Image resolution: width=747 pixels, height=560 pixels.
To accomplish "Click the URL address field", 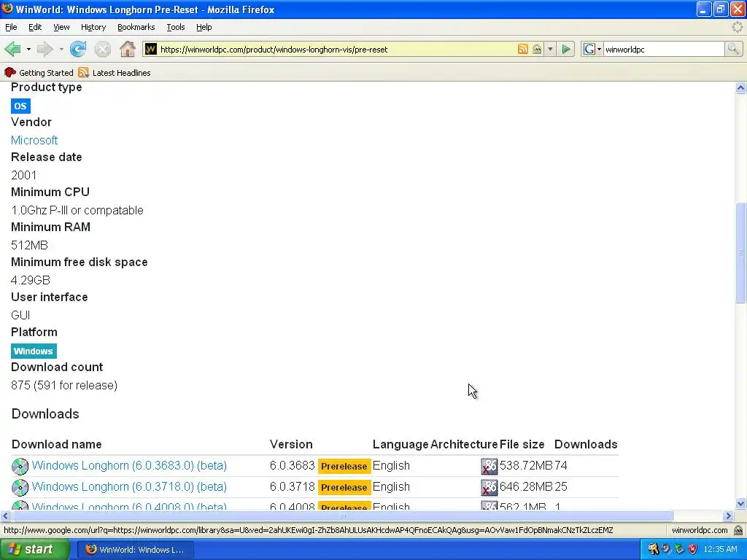I will pyautogui.click(x=336, y=49).
